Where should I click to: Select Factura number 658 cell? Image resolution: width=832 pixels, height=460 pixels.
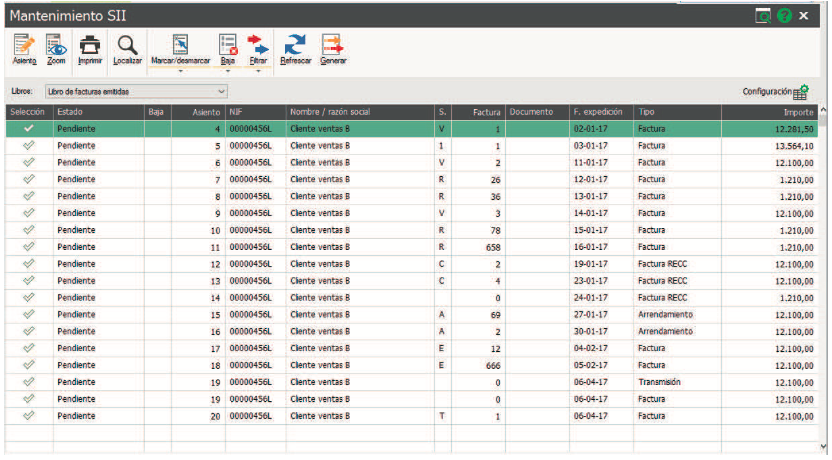[x=478, y=247]
